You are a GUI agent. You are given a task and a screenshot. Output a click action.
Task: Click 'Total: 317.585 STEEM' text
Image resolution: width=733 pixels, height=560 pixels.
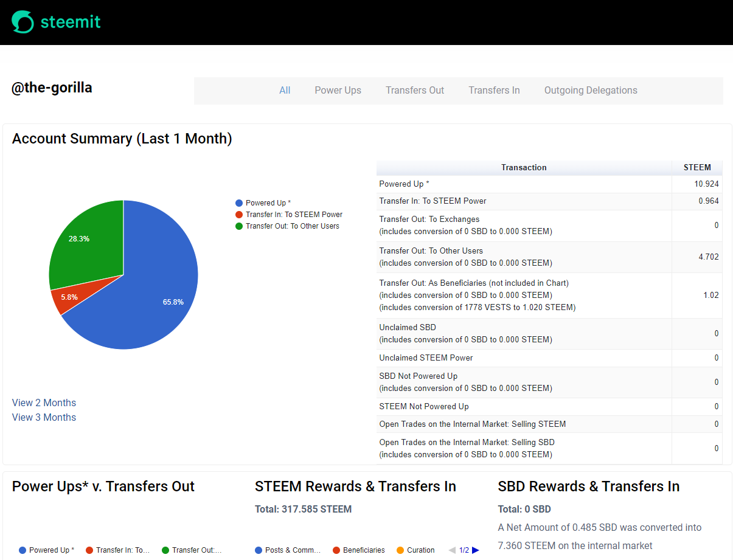(x=303, y=509)
